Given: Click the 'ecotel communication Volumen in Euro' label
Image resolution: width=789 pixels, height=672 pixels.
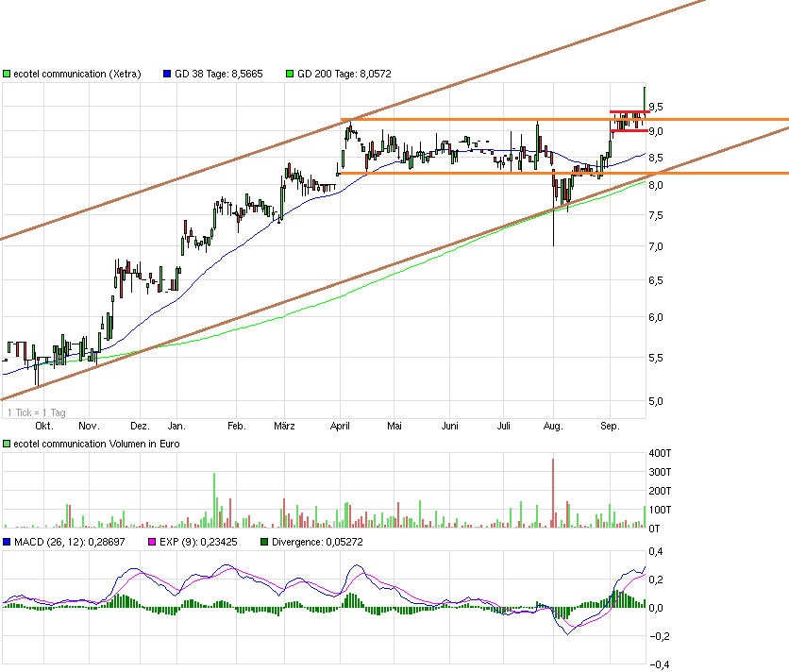Looking at the screenshot, I should coord(96,444).
